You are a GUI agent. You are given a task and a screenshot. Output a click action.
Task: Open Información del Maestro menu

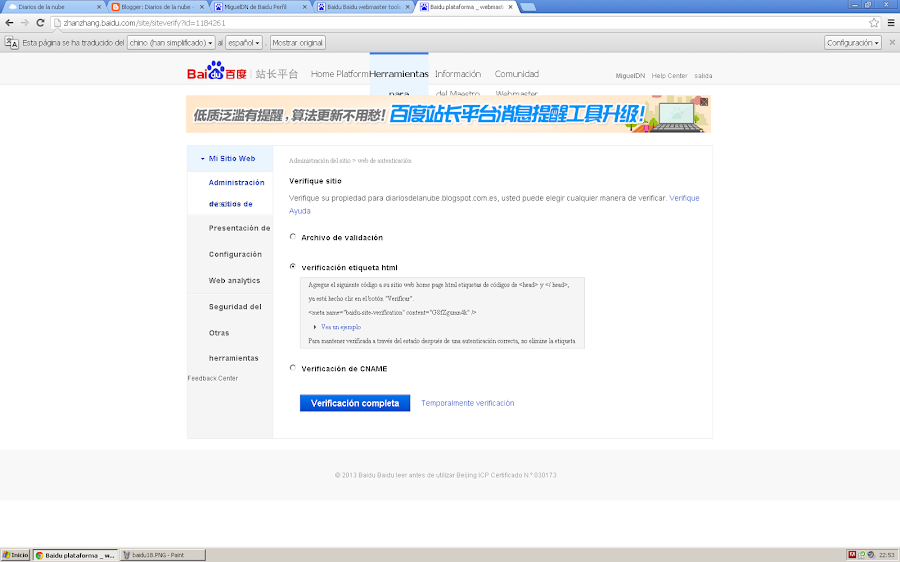click(458, 75)
